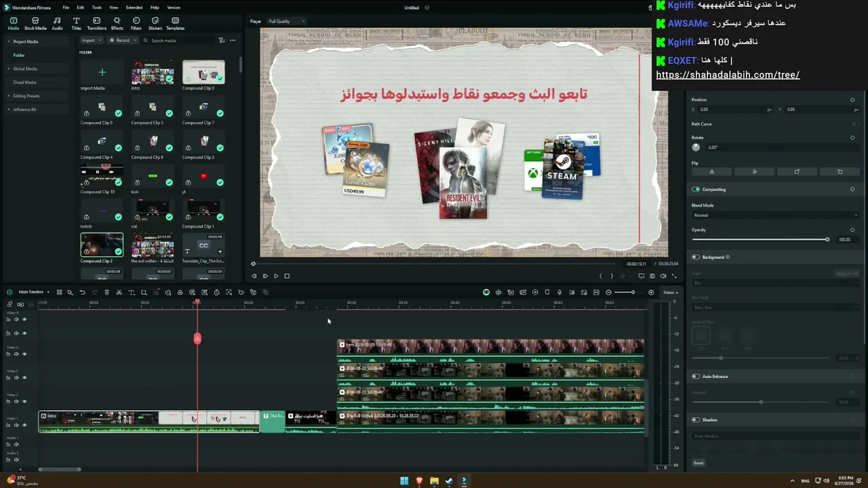Viewport: 868px width, 488px height.
Task: Undo the last timeline edit
Action: click(82, 292)
